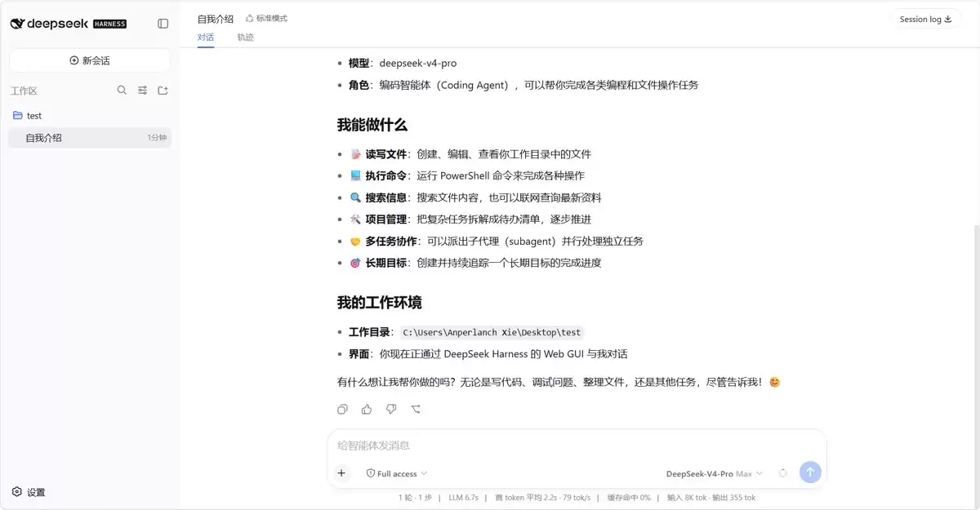Focus the 给智能体发消息 message input
The image size is (980, 510).
[x=577, y=446]
